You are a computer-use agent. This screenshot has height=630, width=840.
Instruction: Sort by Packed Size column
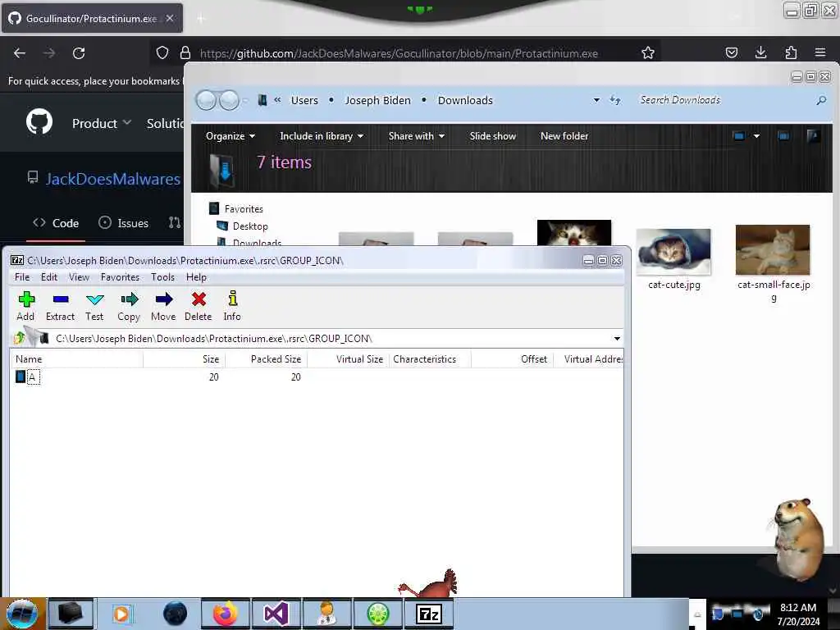[267, 359]
